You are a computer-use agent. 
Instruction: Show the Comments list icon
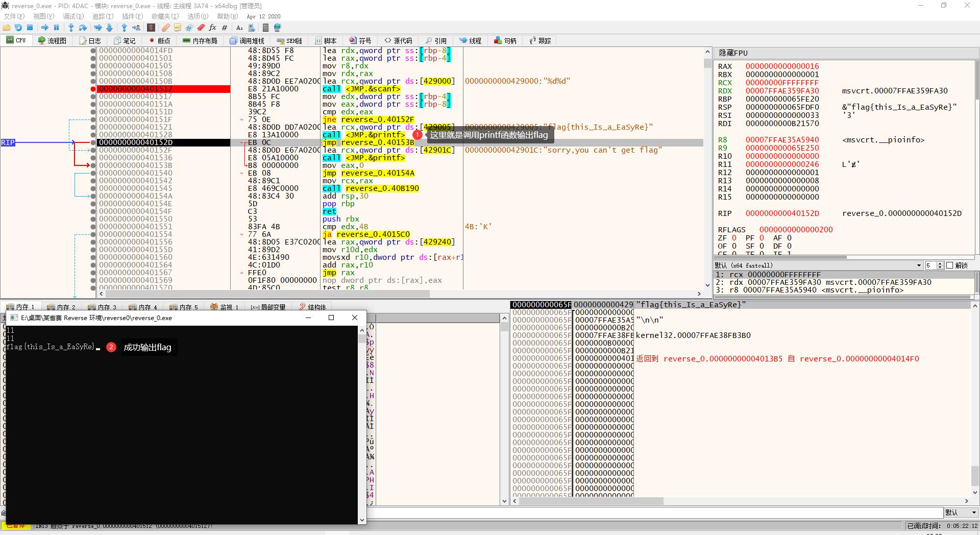coord(178,28)
